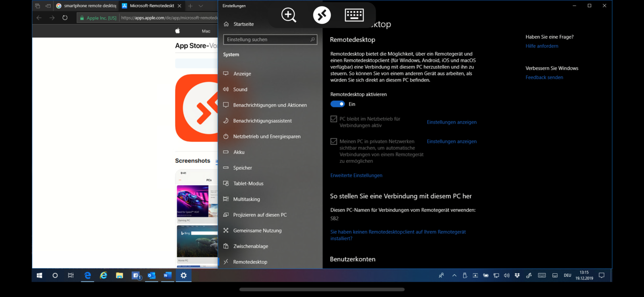644x297 pixels.
Task: Open the touch keyboard tray icon
Action: click(x=542, y=275)
